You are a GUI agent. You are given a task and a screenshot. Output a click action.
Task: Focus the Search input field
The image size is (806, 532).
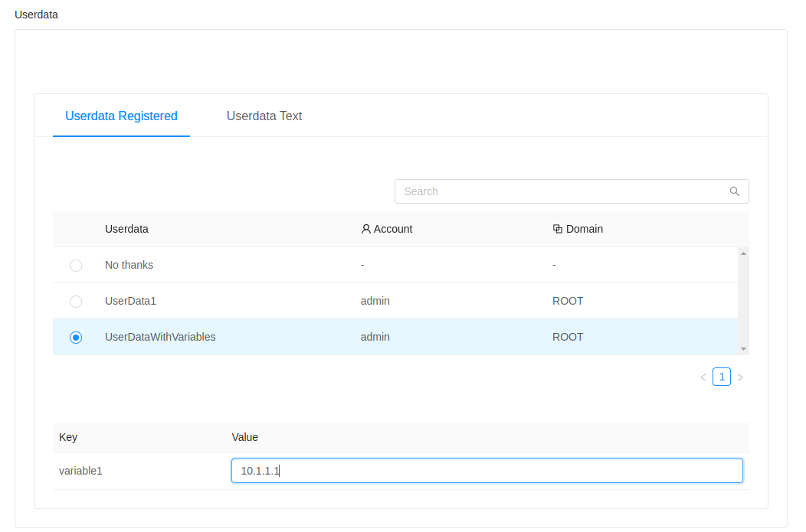coord(563,191)
